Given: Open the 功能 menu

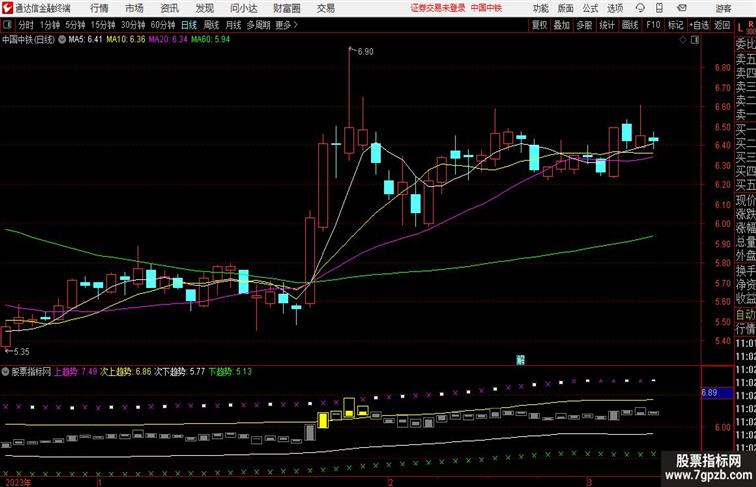Looking at the screenshot, I should (540, 8).
